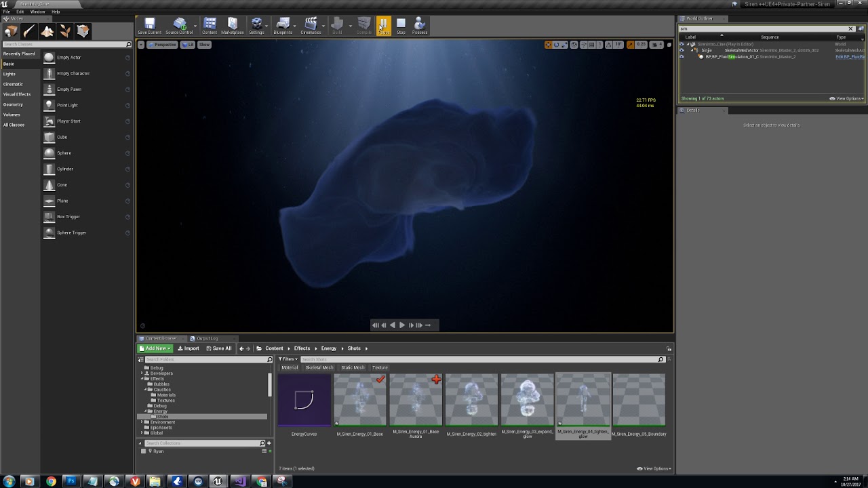
Task: Toggle world/local coordinate system icon
Action: 574,45
